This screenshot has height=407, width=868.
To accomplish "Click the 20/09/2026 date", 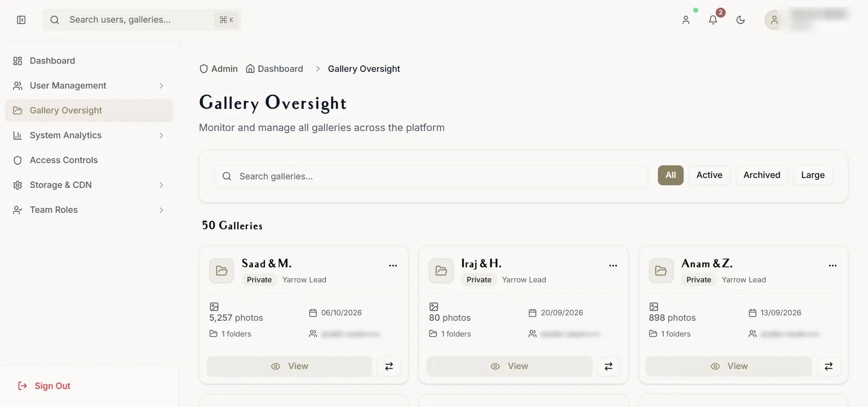I will pos(562,313).
